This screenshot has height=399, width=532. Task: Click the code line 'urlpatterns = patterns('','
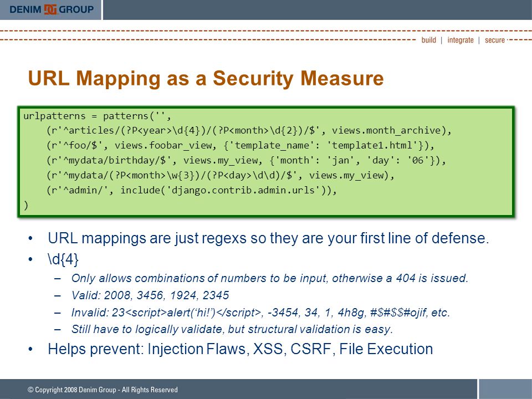coord(98,116)
